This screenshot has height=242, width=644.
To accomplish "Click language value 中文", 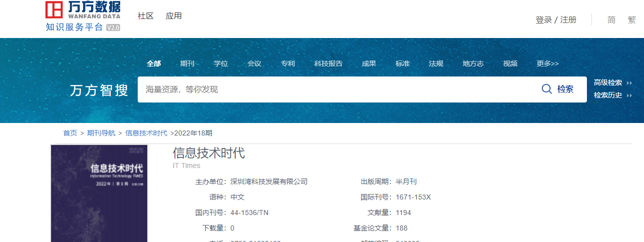I will tap(237, 197).
